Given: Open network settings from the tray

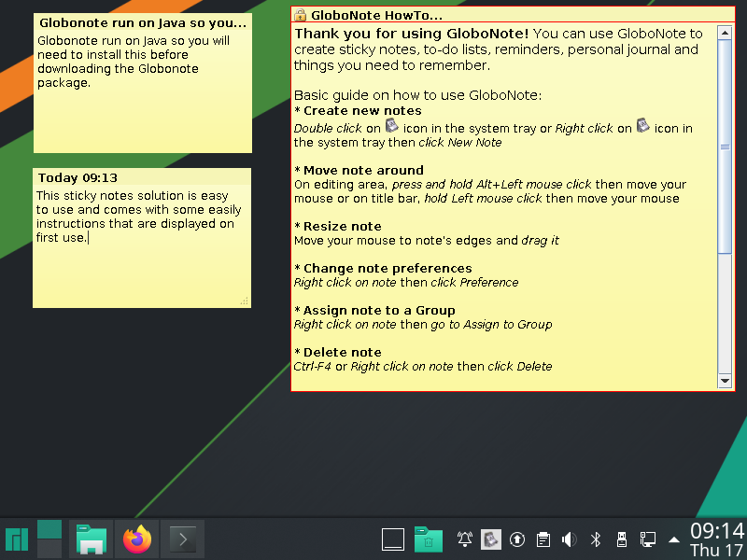Looking at the screenshot, I should pos(647,539).
